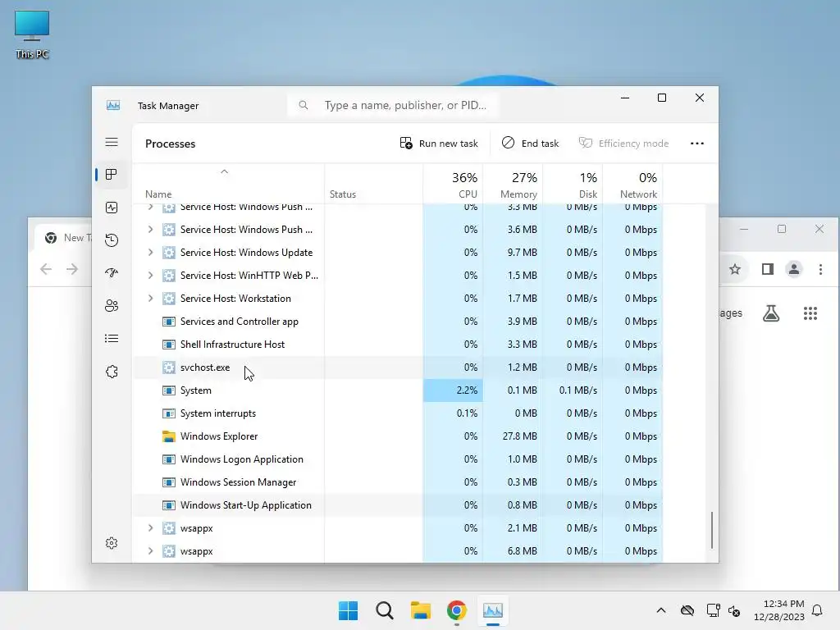Click the Task Manager search field

point(393,105)
